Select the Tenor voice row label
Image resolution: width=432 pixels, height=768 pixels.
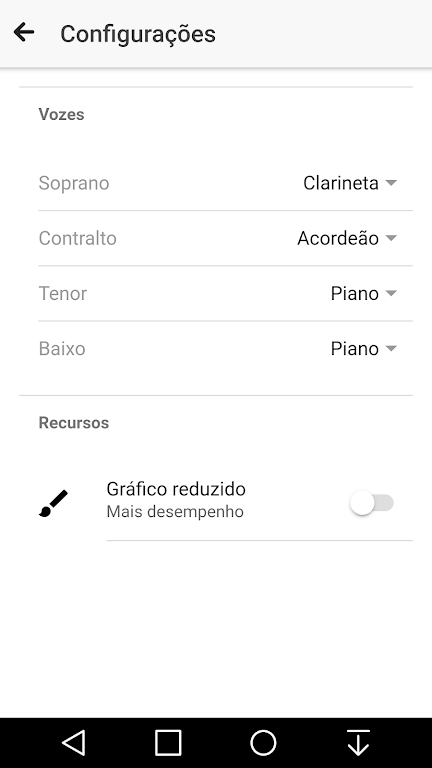pyautogui.click(x=63, y=294)
